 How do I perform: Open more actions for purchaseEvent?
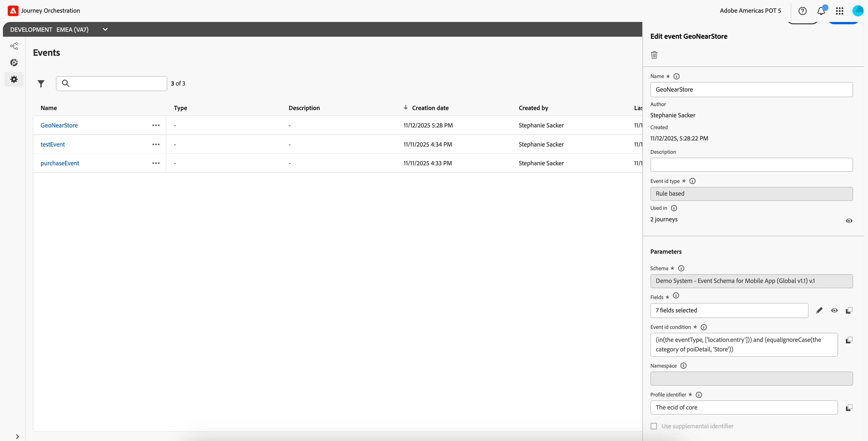tap(156, 163)
